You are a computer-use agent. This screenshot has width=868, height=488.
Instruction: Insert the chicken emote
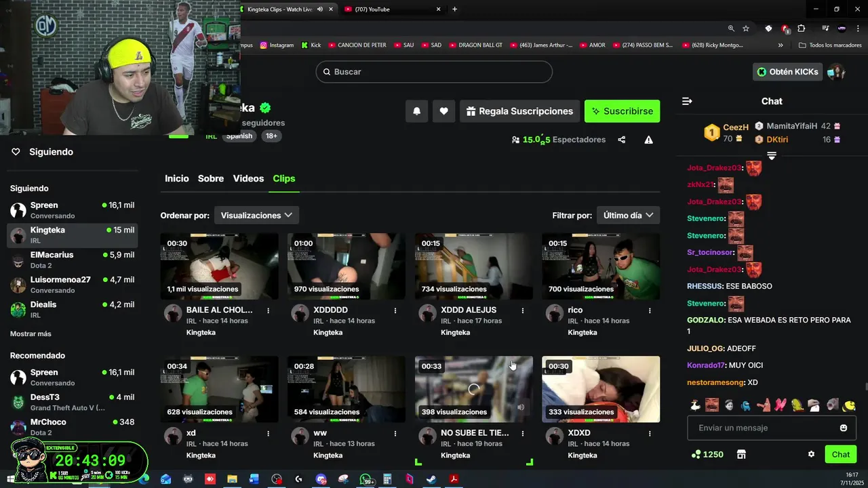[695, 405]
